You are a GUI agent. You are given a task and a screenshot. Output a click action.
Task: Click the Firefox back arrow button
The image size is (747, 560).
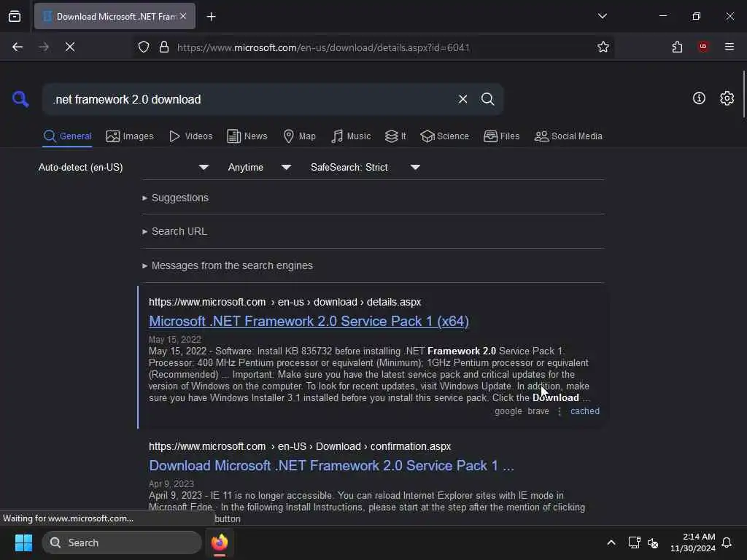point(18,47)
